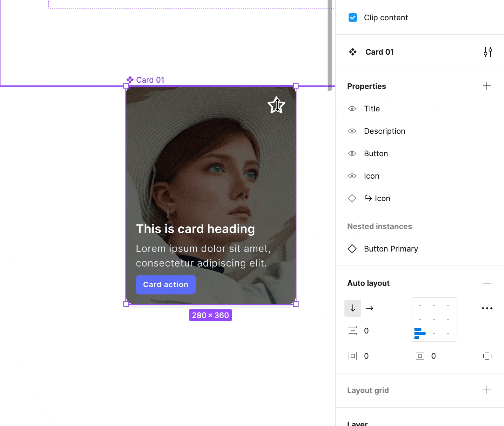
Task: Open component properties settings icon beside Card 01
Action: [488, 52]
